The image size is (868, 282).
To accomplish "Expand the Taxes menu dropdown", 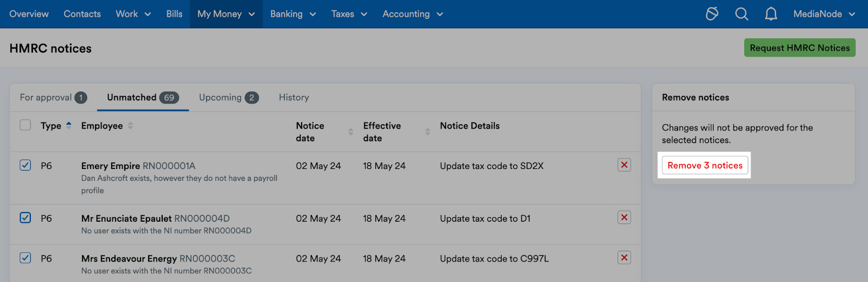I will tap(349, 14).
